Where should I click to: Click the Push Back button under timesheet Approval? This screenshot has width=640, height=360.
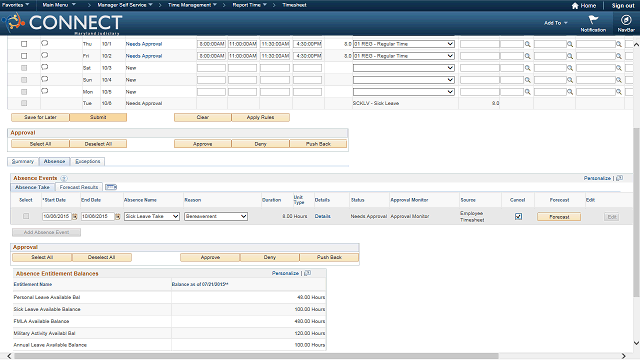point(318,144)
